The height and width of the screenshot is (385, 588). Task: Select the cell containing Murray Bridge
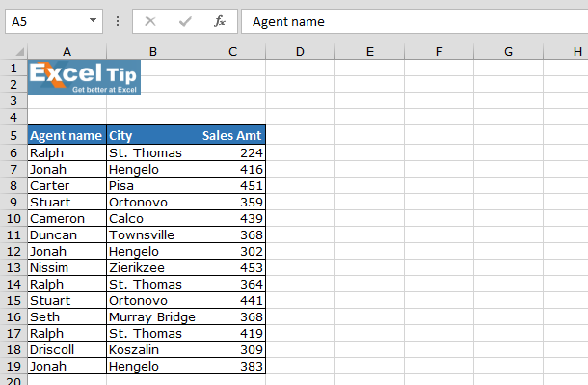(153, 316)
